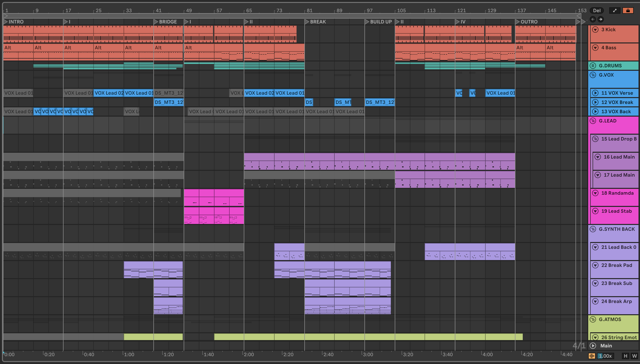The image size is (640, 364).
Task: Click the loop brace end handle
Action: click(578, 16)
